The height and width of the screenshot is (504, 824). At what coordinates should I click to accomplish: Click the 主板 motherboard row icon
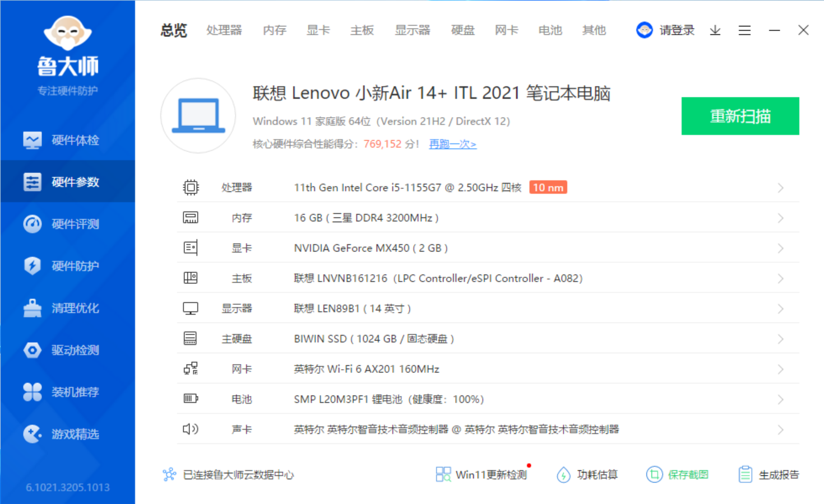tap(191, 278)
